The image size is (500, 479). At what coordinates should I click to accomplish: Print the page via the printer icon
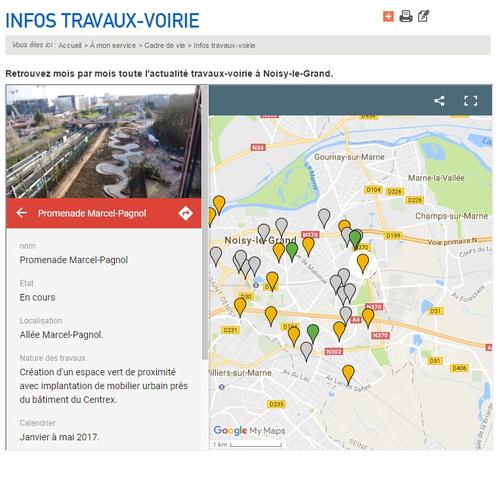pos(406,16)
